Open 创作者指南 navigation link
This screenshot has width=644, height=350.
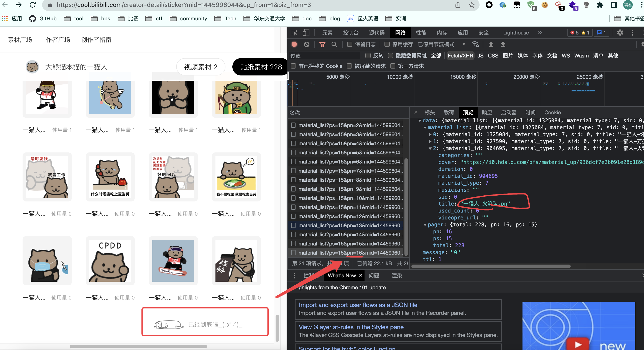(x=96, y=40)
